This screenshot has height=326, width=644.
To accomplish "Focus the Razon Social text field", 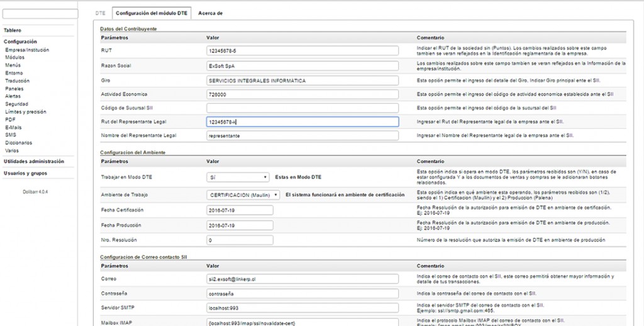I will (x=302, y=65).
